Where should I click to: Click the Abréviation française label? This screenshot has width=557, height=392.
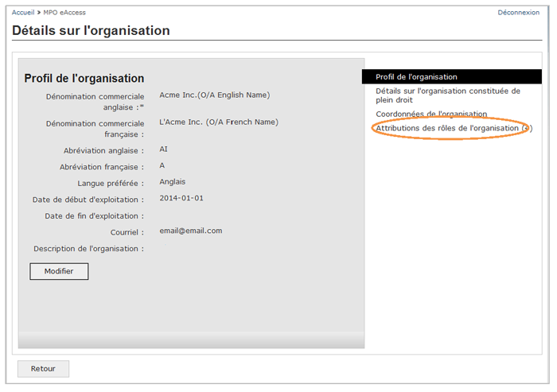(102, 167)
